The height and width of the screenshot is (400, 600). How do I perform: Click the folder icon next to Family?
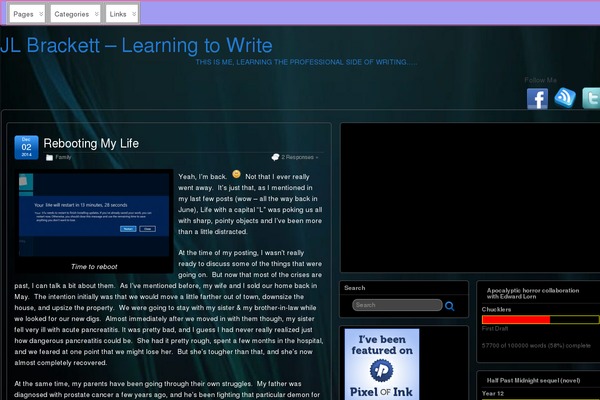point(49,157)
